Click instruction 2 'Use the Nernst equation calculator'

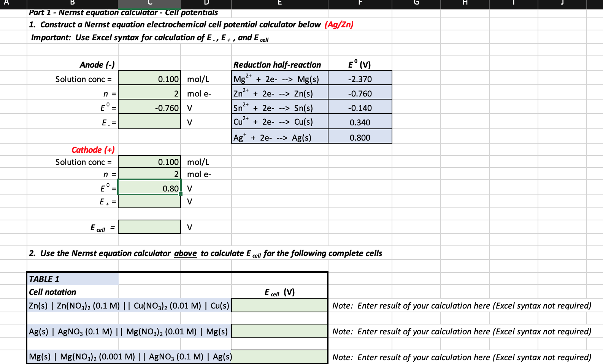(x=206, y=253)
